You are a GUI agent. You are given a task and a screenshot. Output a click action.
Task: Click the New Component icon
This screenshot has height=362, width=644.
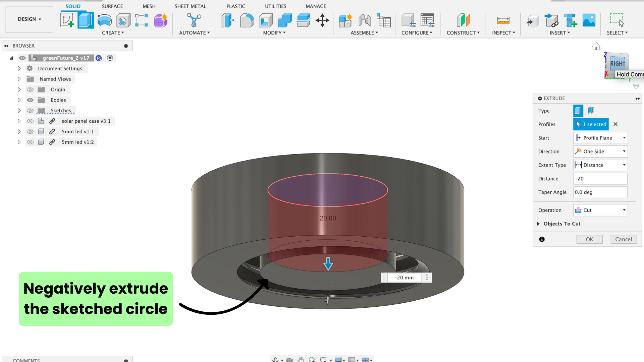(345, 20)
